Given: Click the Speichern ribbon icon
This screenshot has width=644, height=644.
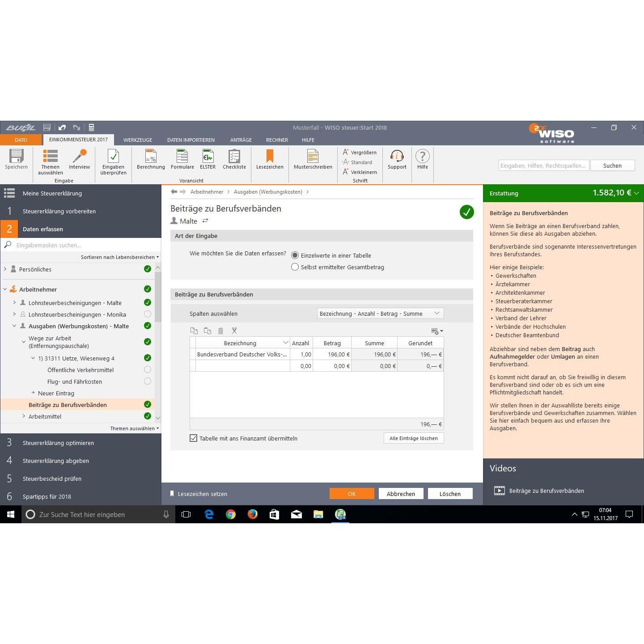Looking at the screenshot, I should coord(17,160).
